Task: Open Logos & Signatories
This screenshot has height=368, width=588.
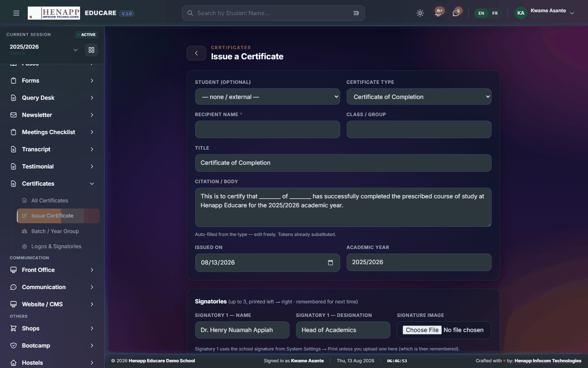Action: (58, 246)
